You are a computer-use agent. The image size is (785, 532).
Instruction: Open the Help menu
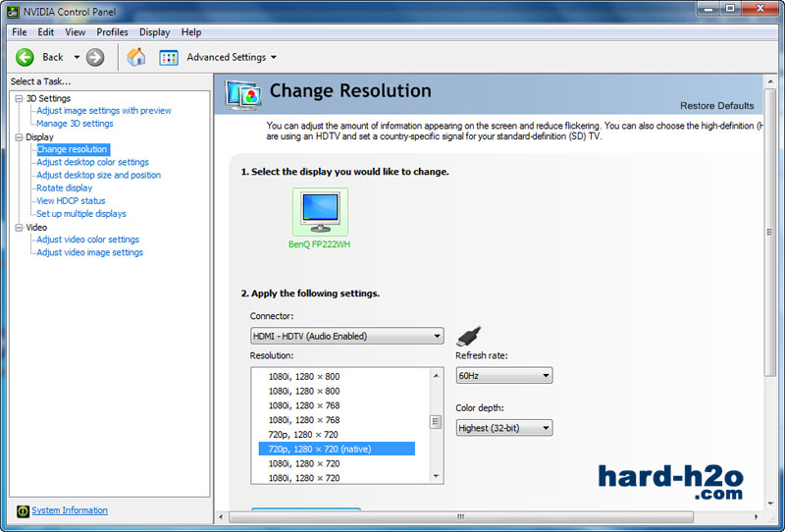[191, 32]
